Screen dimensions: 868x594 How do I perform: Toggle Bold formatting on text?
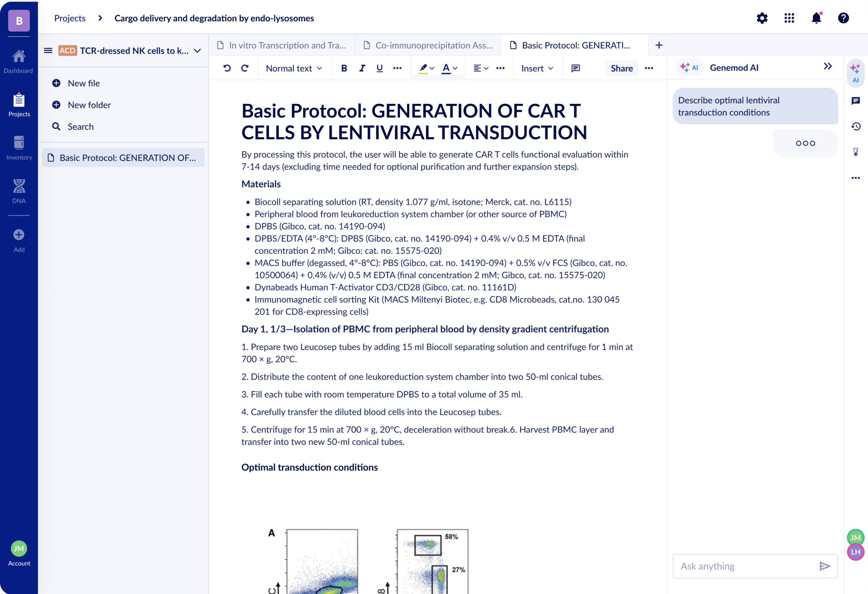coord(344,68)
